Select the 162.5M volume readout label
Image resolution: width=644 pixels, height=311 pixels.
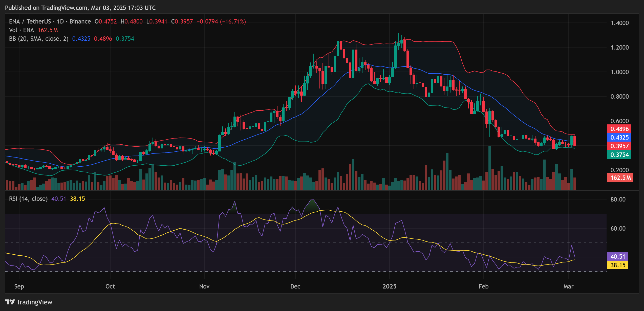pos(620,178)
